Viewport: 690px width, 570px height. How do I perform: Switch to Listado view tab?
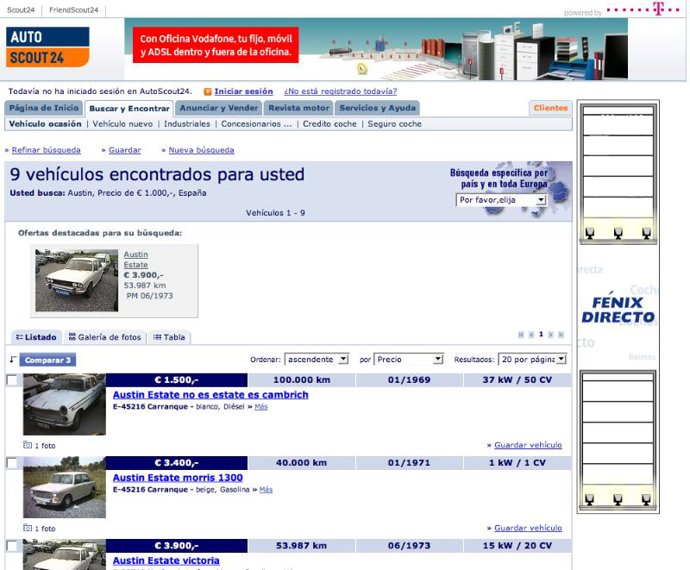pyautogui.click(x=37, y=337)
